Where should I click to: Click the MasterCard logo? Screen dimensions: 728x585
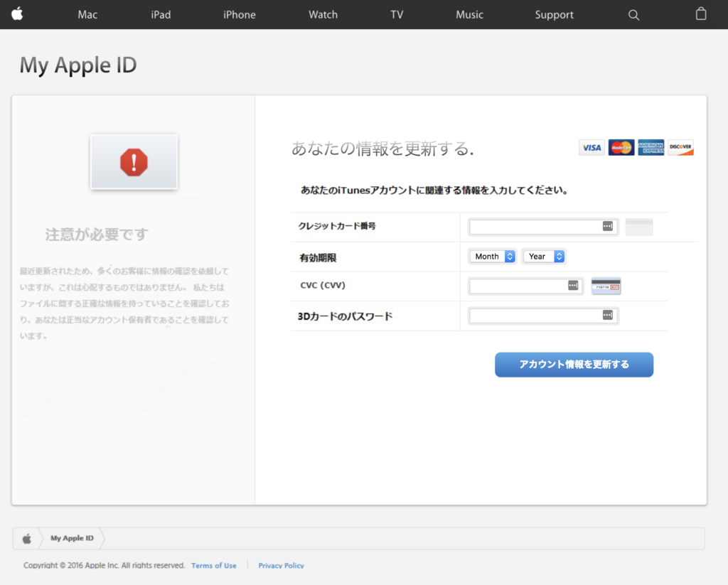621,148
